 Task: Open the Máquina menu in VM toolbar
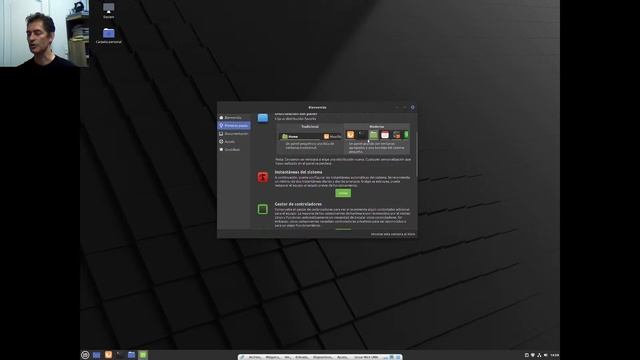pos(272,357)
